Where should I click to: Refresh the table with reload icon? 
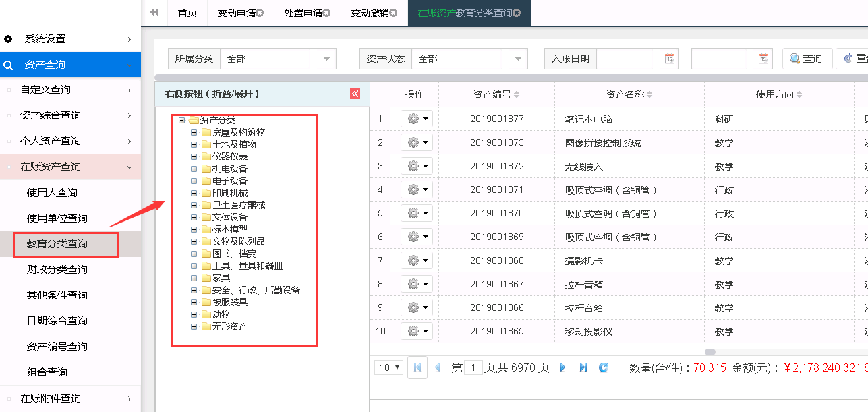[x=604, y=367]
